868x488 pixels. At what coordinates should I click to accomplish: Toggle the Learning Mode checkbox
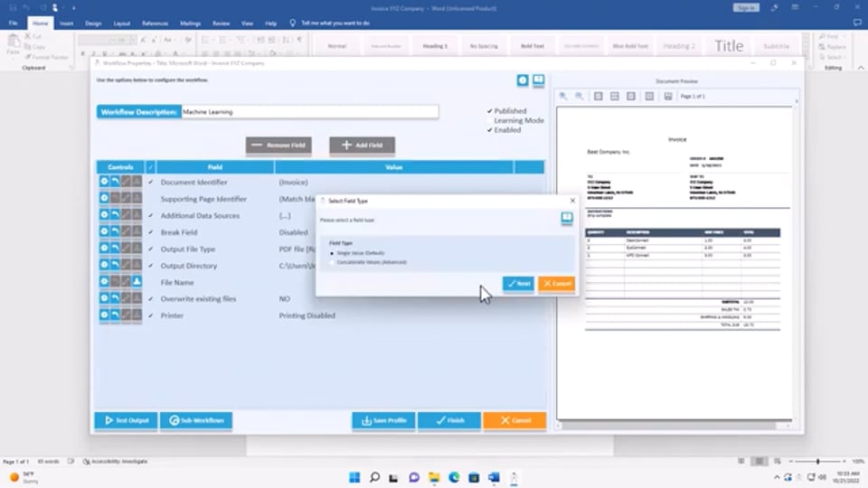(490, 120)
